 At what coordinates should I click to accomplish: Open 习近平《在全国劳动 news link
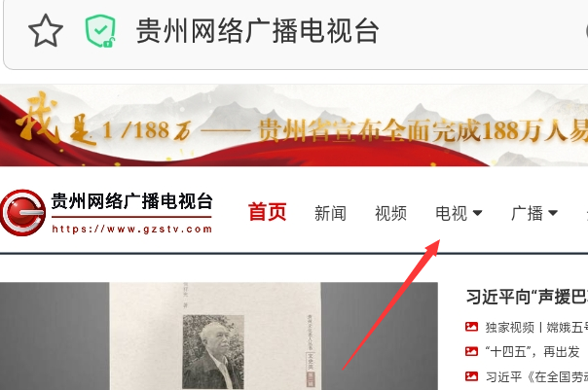[x=536, y=376]
